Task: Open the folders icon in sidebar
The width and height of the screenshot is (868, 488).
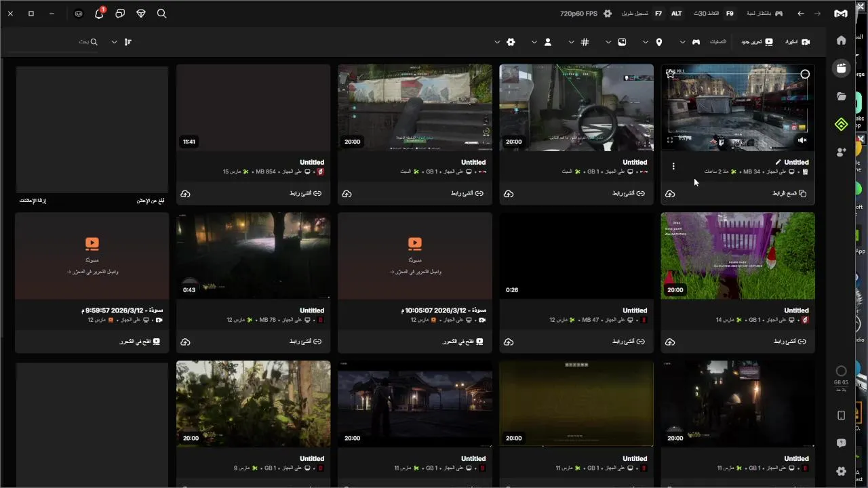Action: tap(841, 97)
